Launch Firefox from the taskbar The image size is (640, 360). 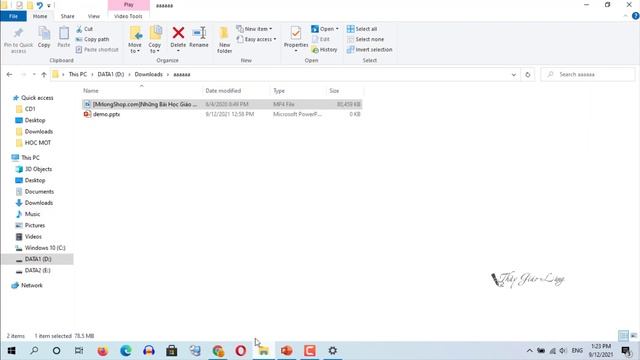coord(103,351)
